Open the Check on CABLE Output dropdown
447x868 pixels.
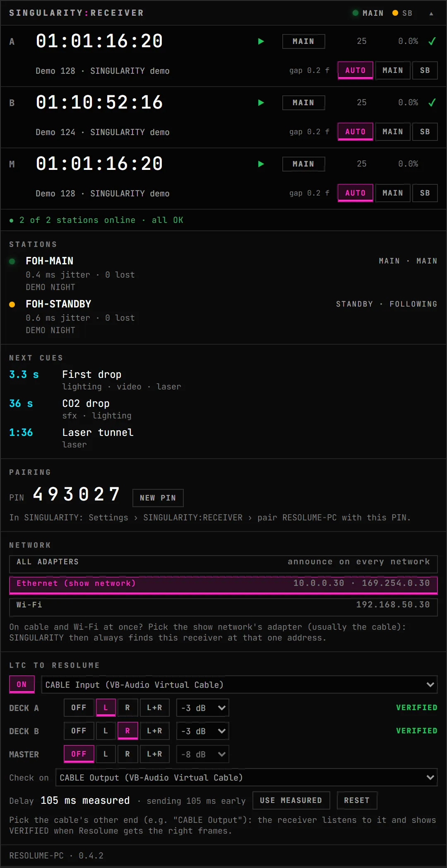(x=247, y=777)
